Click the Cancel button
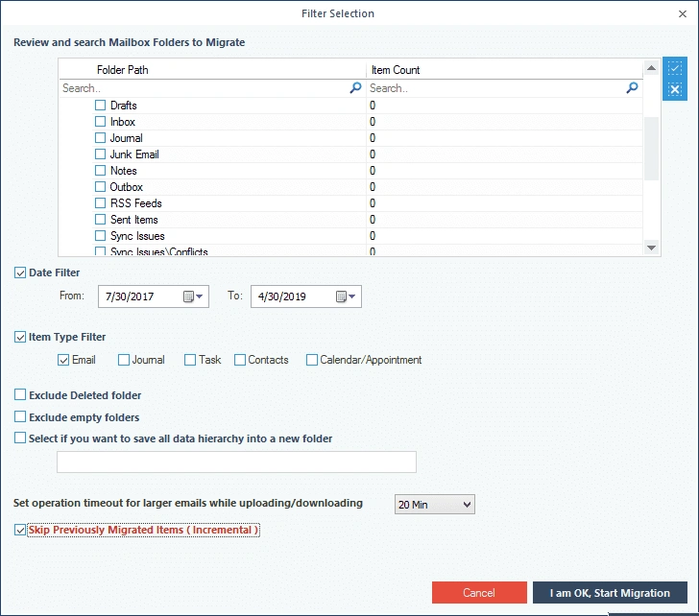Image resolution: width=699 pixels, height=616 pixels. point(479,593)
